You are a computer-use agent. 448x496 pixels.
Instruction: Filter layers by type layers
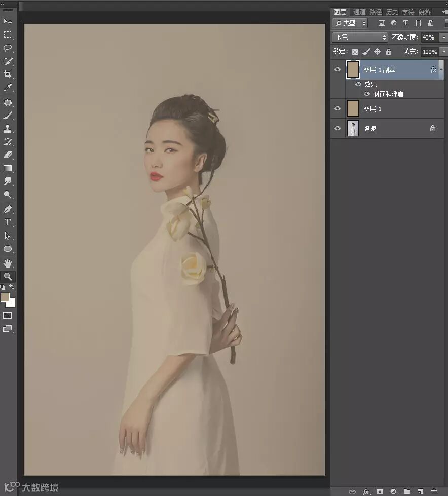(x=406, y=23)
